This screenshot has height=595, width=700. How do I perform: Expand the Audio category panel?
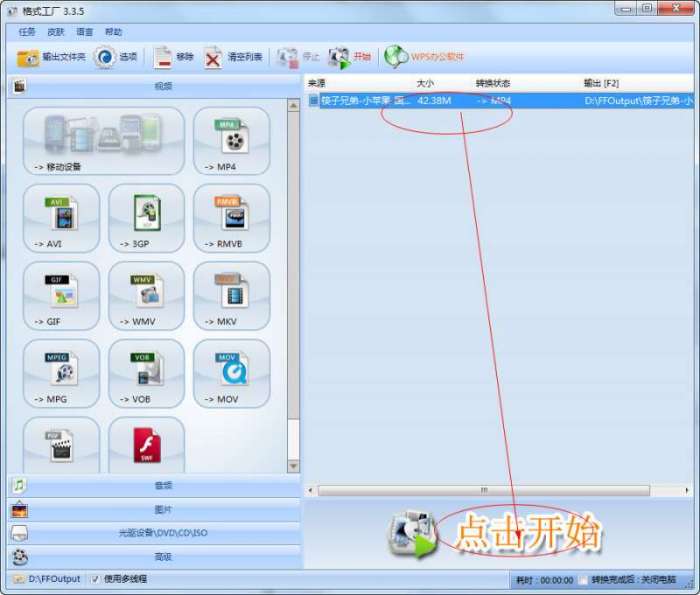point(154,486)
